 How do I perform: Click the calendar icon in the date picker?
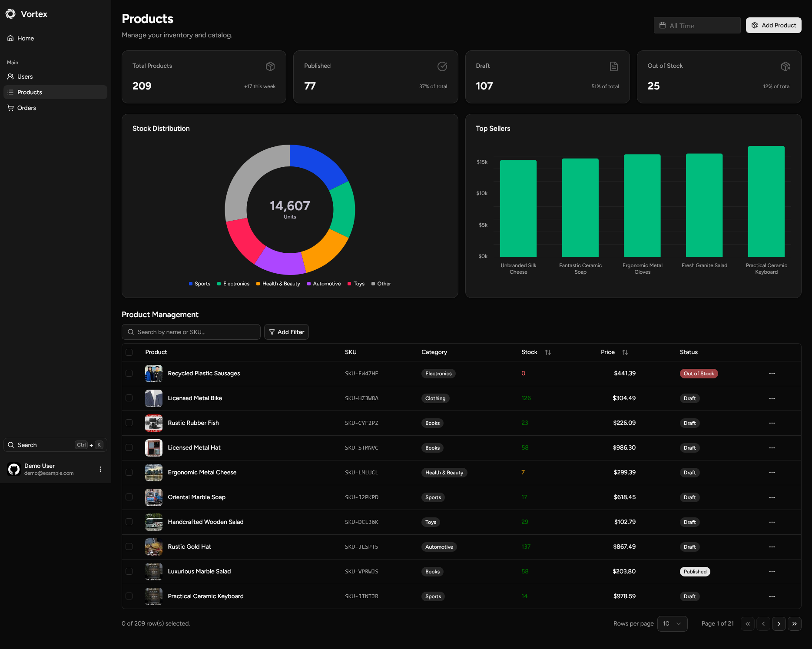(x=663, y=25)
